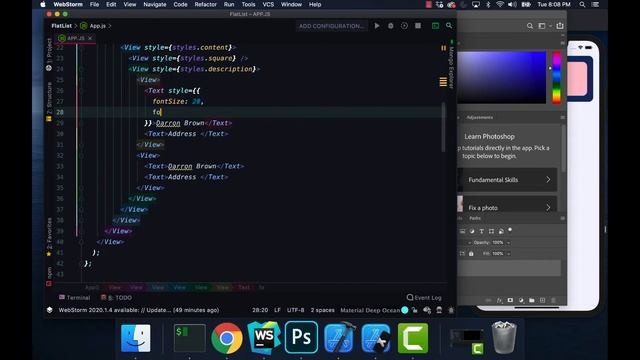Delete layer trash icon in Photoshop
This screenshot has height=360, width=640.
(553, 300)
